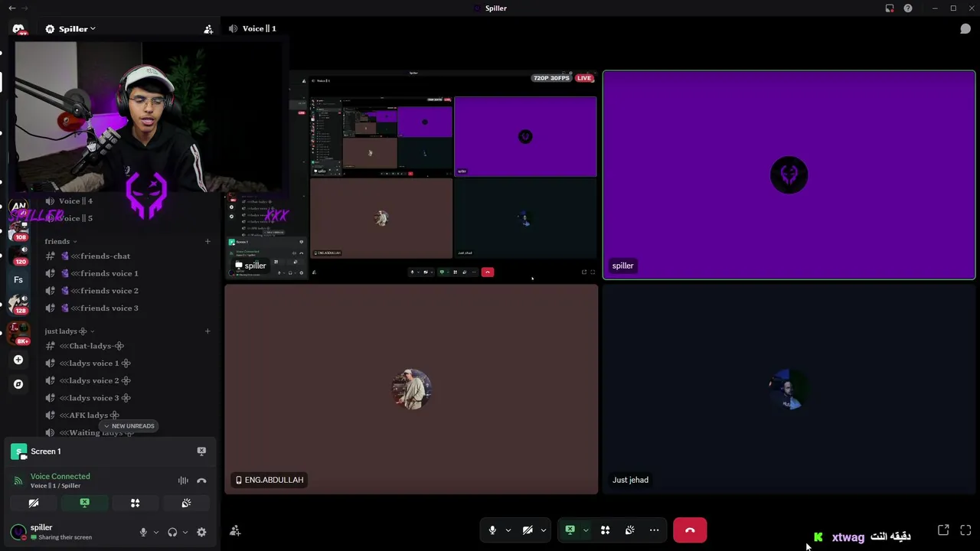Collapse the friends category
The image size is (980, 551).
coord(60,241)
